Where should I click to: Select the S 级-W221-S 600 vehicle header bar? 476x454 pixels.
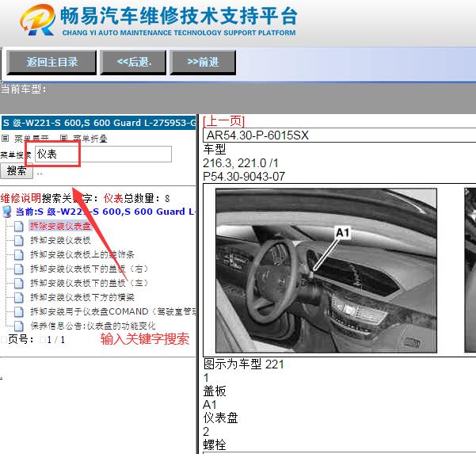[99, 123]
